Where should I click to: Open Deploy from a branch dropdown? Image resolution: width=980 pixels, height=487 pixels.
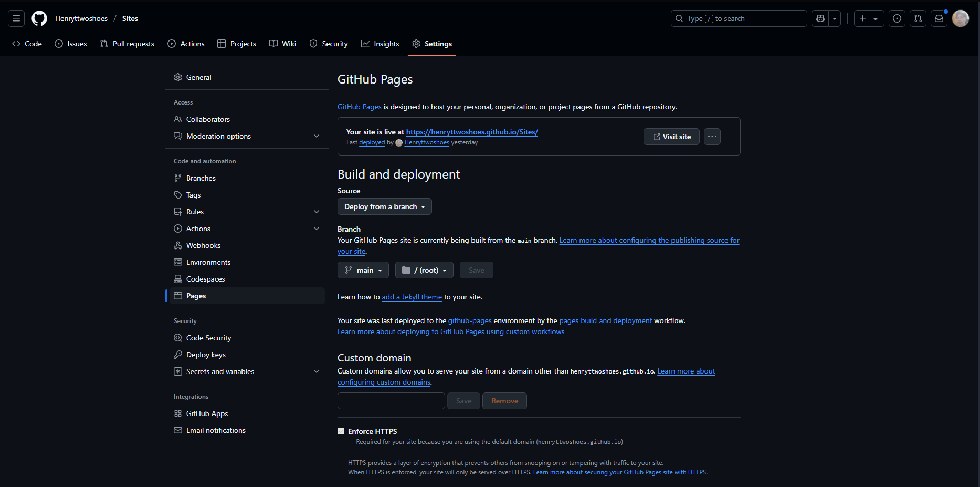click(385, 206)
